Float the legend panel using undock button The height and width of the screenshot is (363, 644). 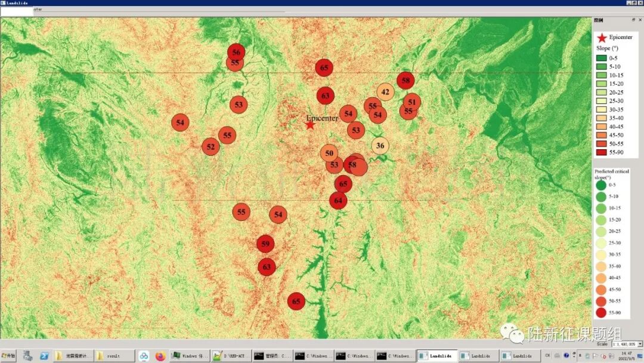click(633, 20)
